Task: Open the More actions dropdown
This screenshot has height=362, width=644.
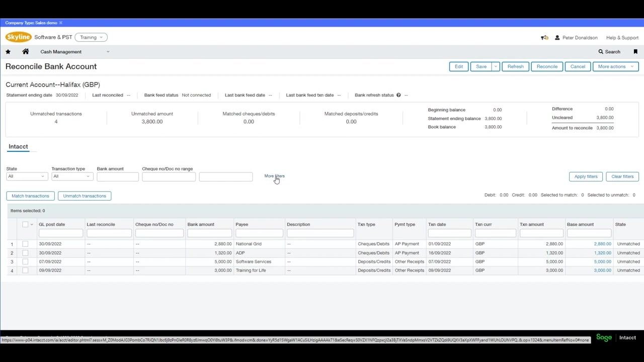Action: tap(615, 66)
